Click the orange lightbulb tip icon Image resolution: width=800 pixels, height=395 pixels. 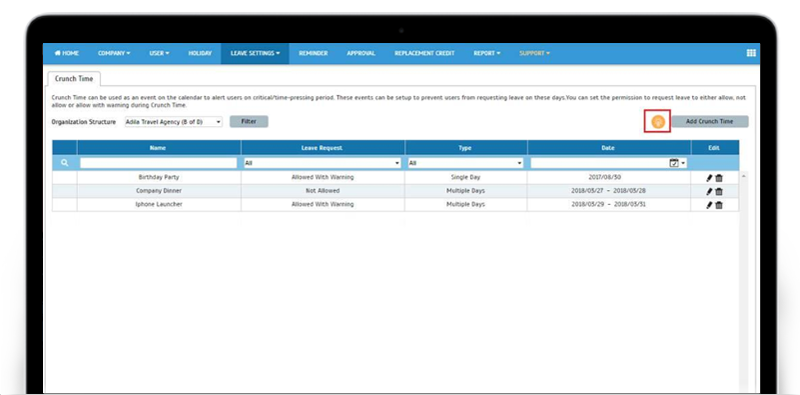[658, 121]
